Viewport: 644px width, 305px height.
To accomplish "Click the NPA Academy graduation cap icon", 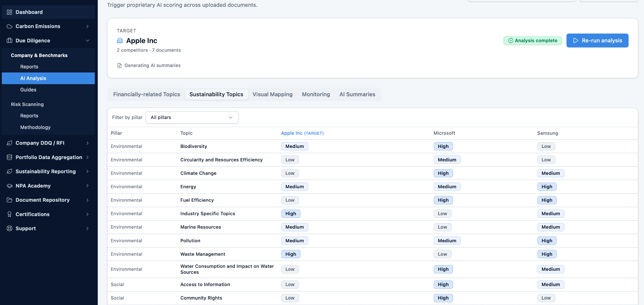I will [9, 186].
